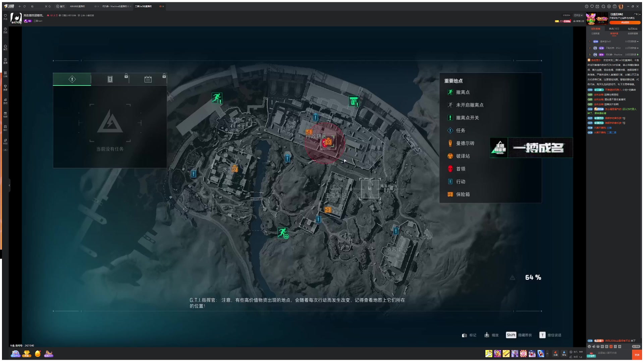Click the crown icon in chat toolbar
644x362 pixels.
598,347
